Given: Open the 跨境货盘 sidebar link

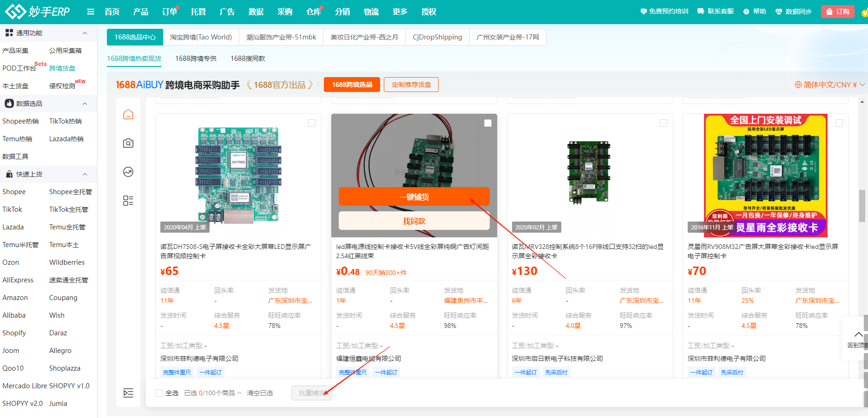Looking at the screenshot, I should point(62,68).
